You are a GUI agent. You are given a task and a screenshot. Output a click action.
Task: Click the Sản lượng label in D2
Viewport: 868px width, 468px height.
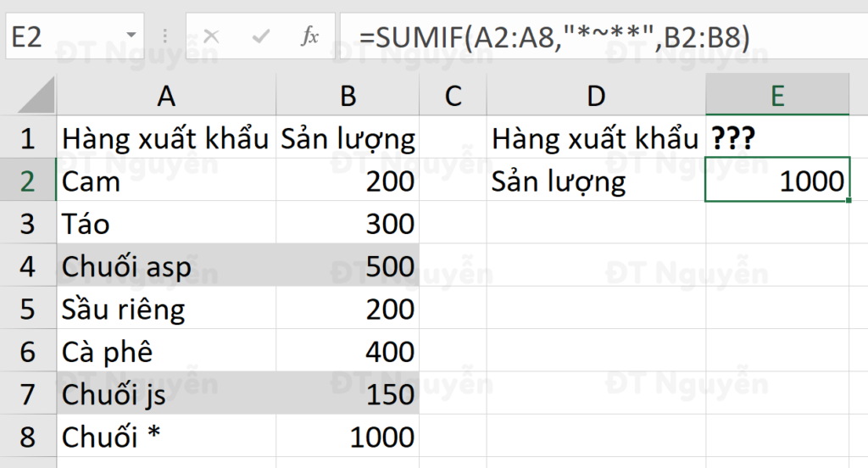point(596,181)
